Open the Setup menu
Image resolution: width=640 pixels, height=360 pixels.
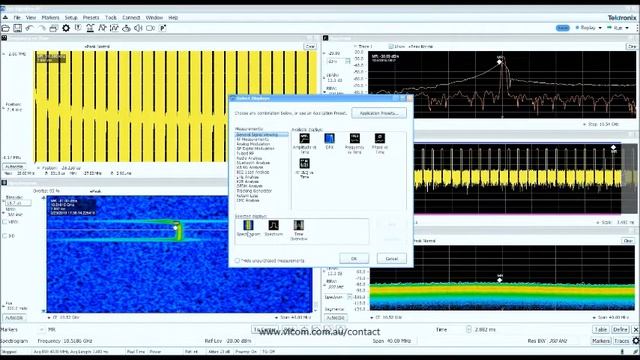click(71, 18)
